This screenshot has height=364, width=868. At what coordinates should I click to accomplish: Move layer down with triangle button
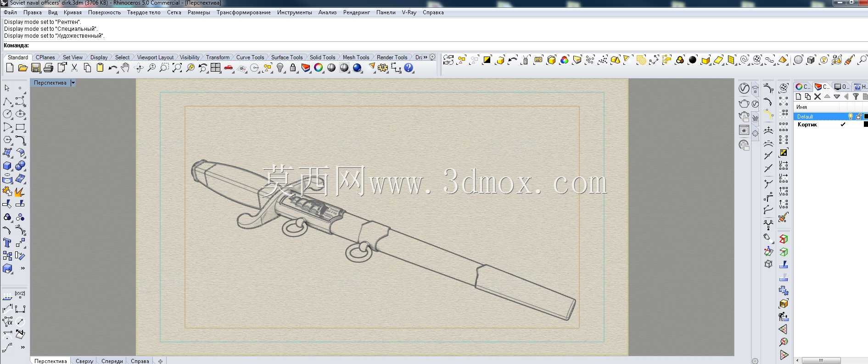coord(837,97)
